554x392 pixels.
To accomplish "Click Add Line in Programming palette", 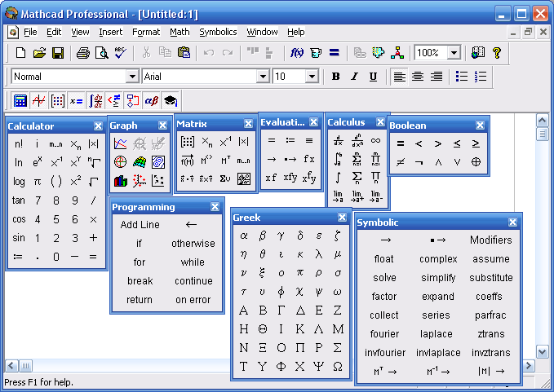I will [x=140, y=225].
